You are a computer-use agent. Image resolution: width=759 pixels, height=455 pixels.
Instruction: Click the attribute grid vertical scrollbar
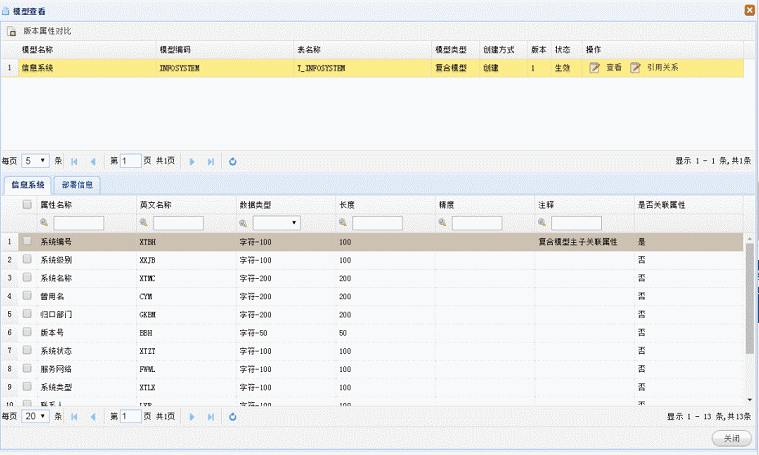tap(750, 300)
